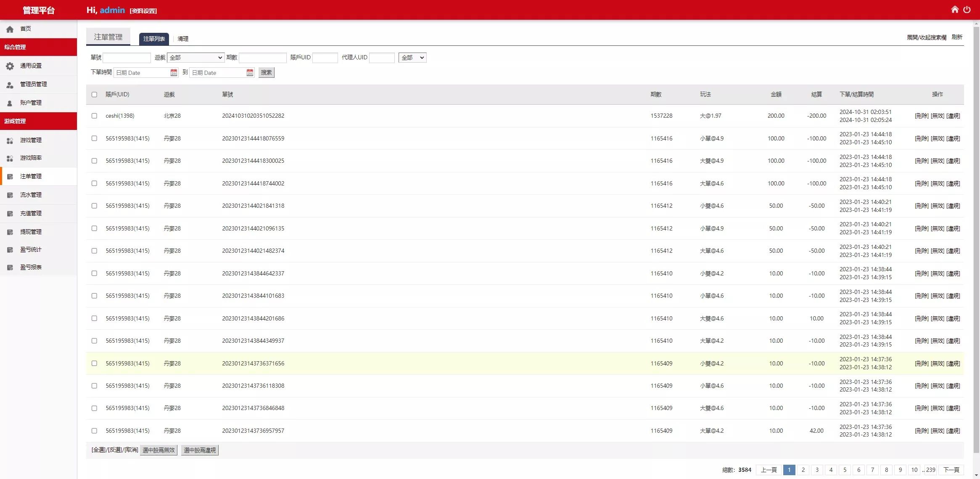Click the 選中設爲無效 button
Viewport: 980px width, 479px height.
(158, 450)
